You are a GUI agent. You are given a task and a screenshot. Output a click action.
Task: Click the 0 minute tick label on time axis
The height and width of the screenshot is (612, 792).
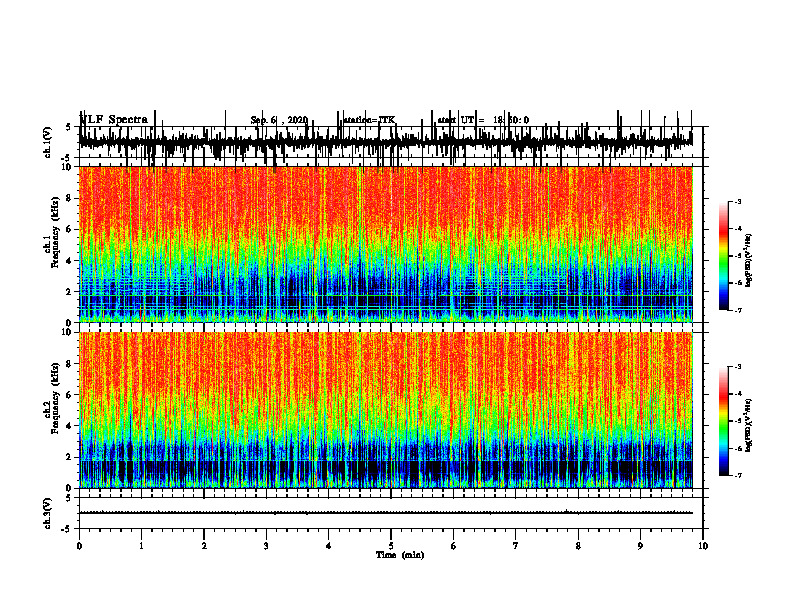(x=79, y=546)
